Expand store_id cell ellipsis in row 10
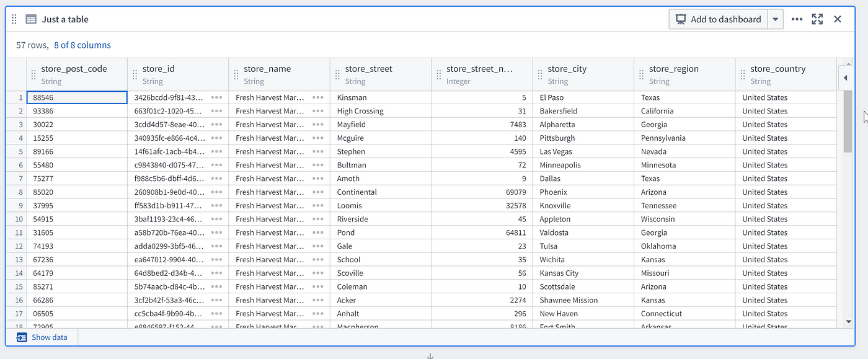Screen dimensions: 868x359 pyautogui.click(x=216, y=219)
